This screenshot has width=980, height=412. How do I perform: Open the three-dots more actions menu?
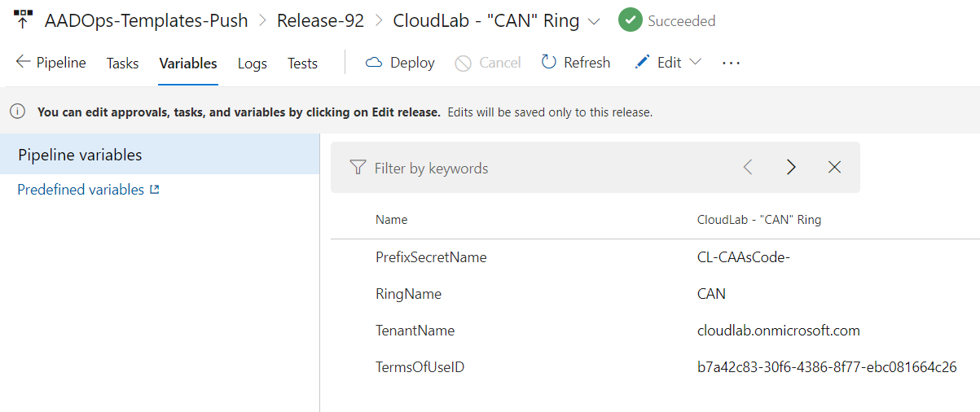tap(732, 63)
